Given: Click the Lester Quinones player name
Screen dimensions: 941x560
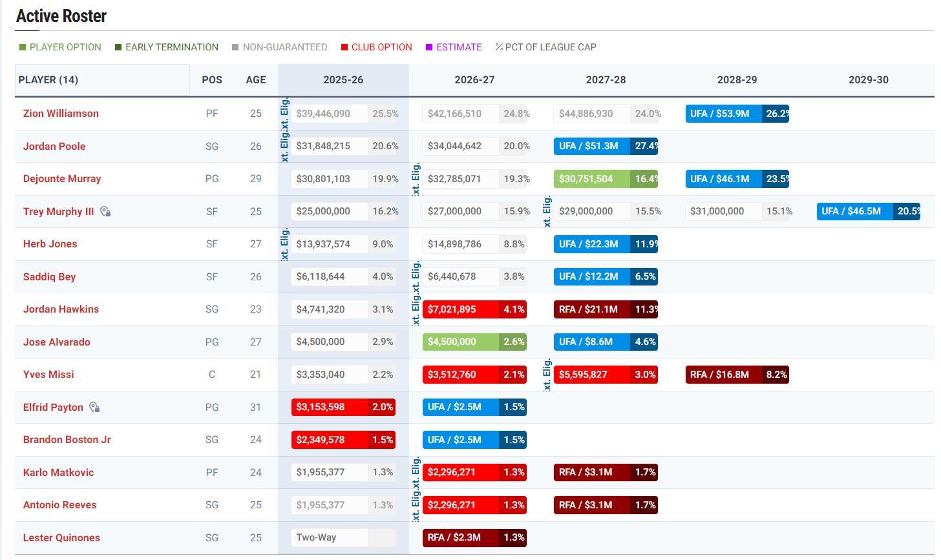Looking at the screenshot, I should tap(61, 538).
